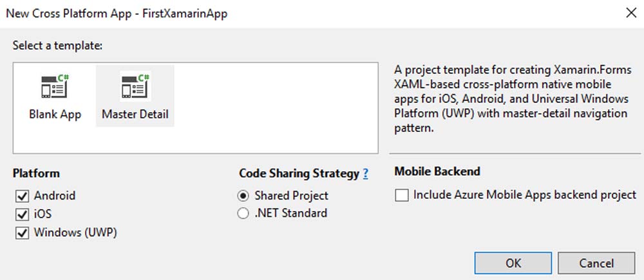Click the dialog title bar text
Image resolution: width=644 pixels, height=280 pixels.
click(x=117, y=13)
